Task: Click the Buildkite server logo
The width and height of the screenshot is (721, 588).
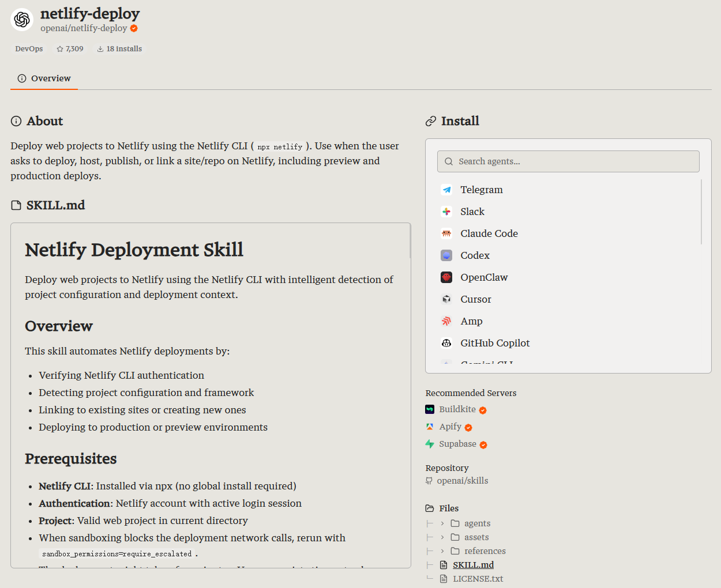Action: [430, 409]
